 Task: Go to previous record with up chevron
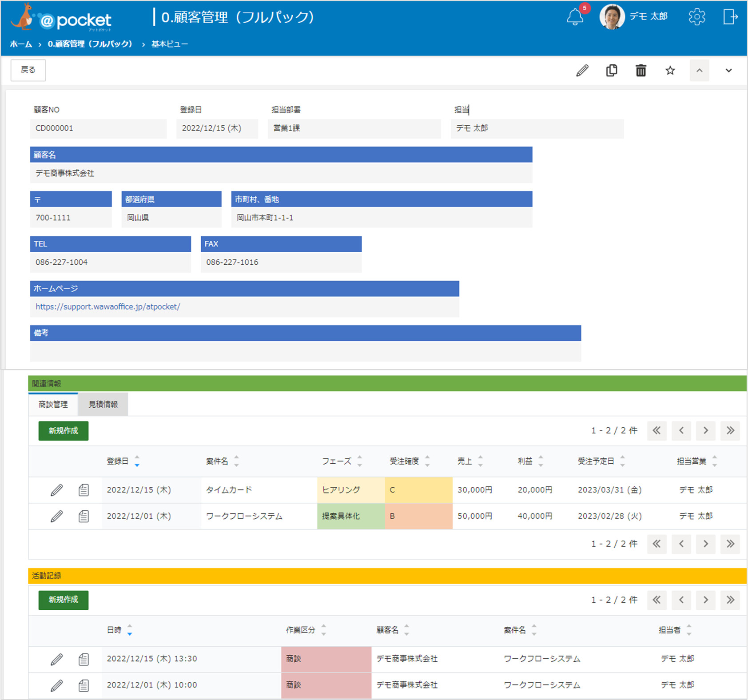700,70
